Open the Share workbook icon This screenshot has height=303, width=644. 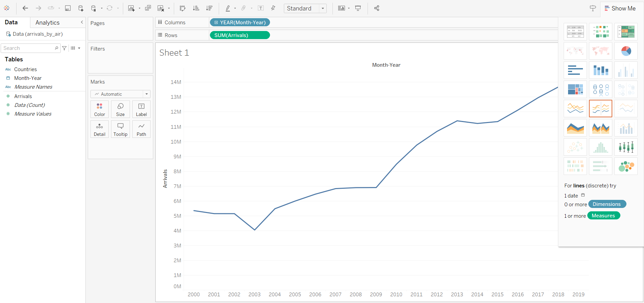tap(377, 8)
